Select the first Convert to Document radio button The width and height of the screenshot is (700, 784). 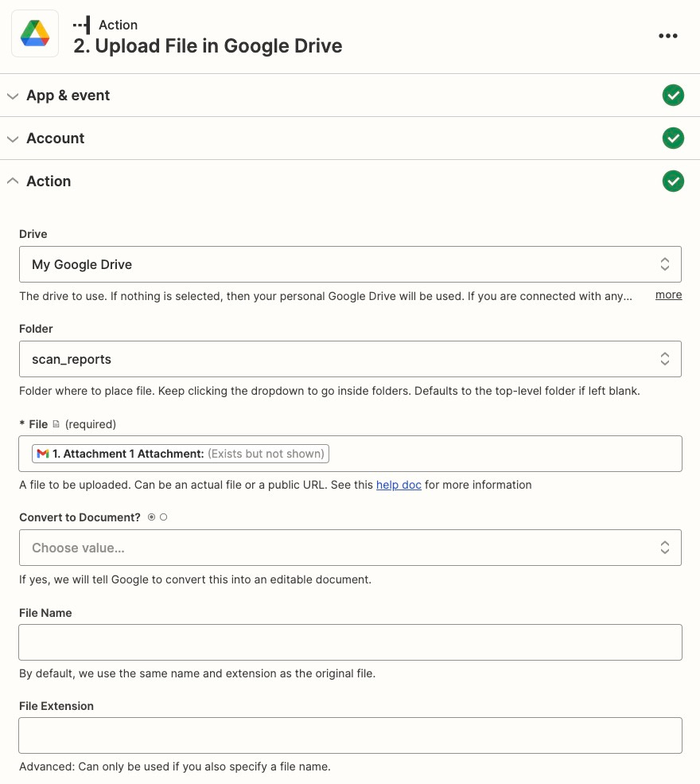pyautogui.click(x=150, y=517)
